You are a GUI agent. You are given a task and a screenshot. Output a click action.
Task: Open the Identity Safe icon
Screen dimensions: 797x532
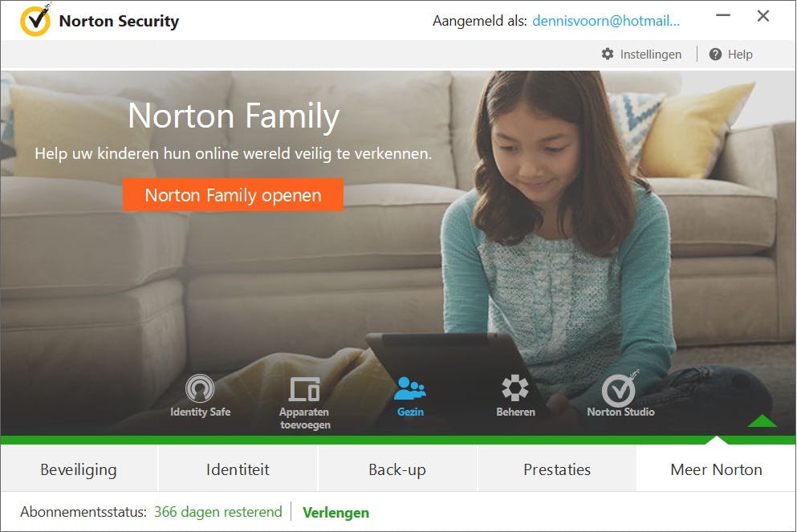pyautogui.click(x=200, y=388)
